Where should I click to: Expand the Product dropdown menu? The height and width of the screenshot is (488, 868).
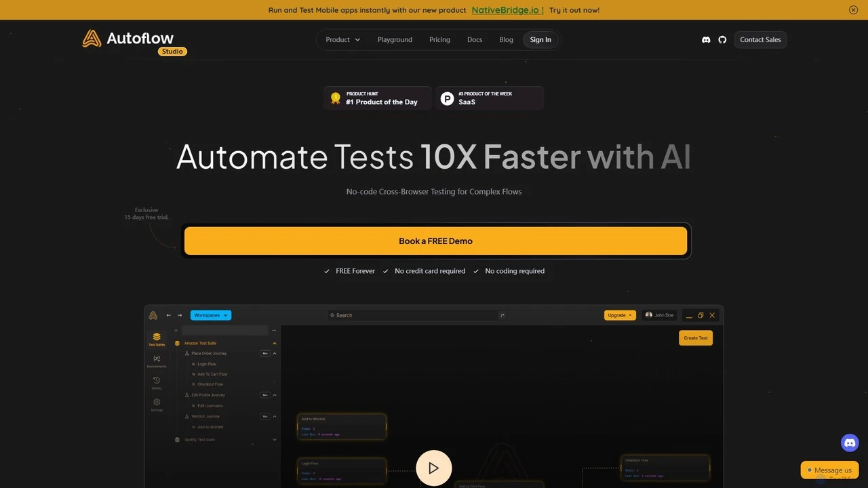pos(343,40)
